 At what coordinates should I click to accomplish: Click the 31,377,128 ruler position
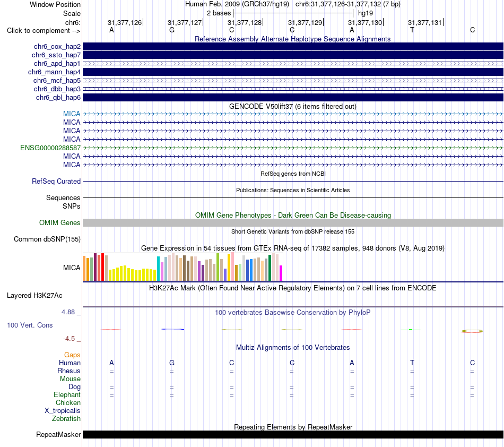coord(245,22)
